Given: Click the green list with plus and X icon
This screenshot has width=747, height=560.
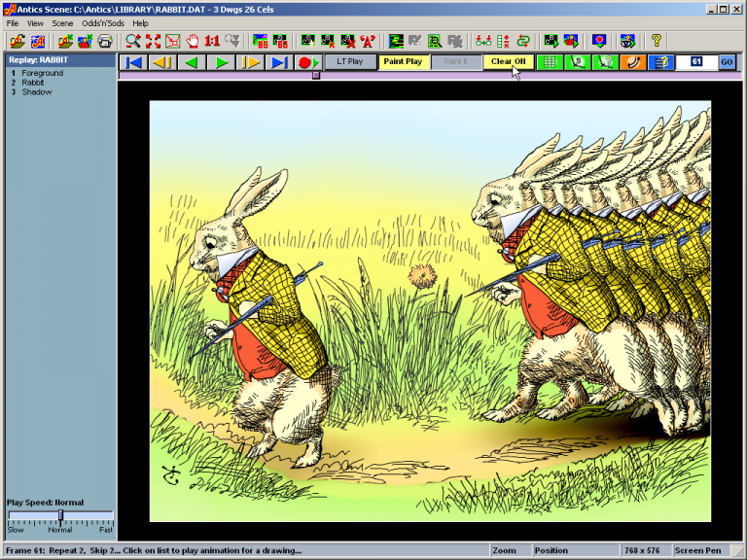Looking at the screenshot, I should [x=503, y=42].
